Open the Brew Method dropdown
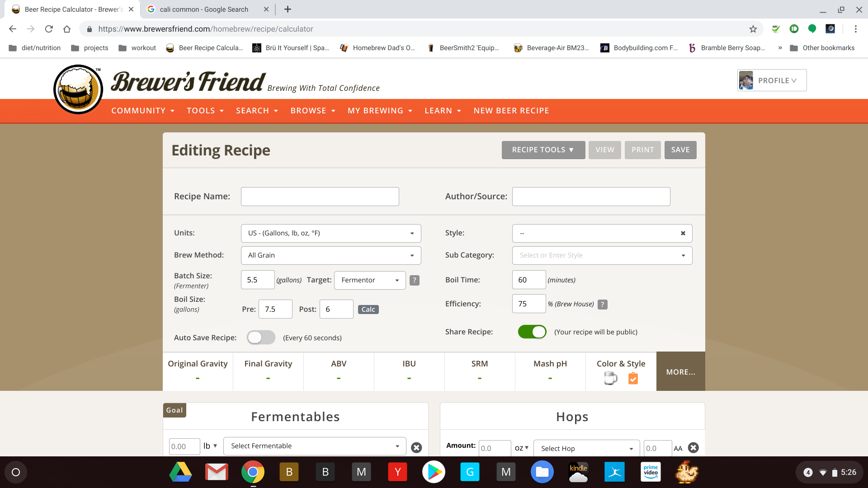 [331, 255]
